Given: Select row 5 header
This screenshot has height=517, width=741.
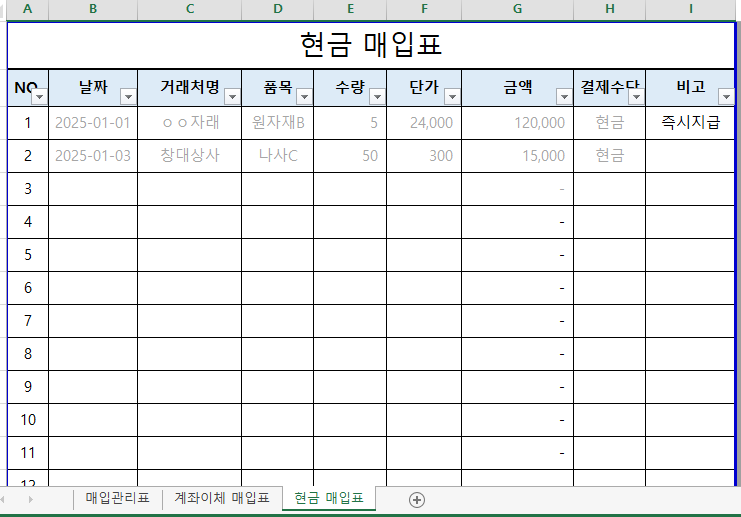Looking at the screenshot, I should tap(28, 254).
